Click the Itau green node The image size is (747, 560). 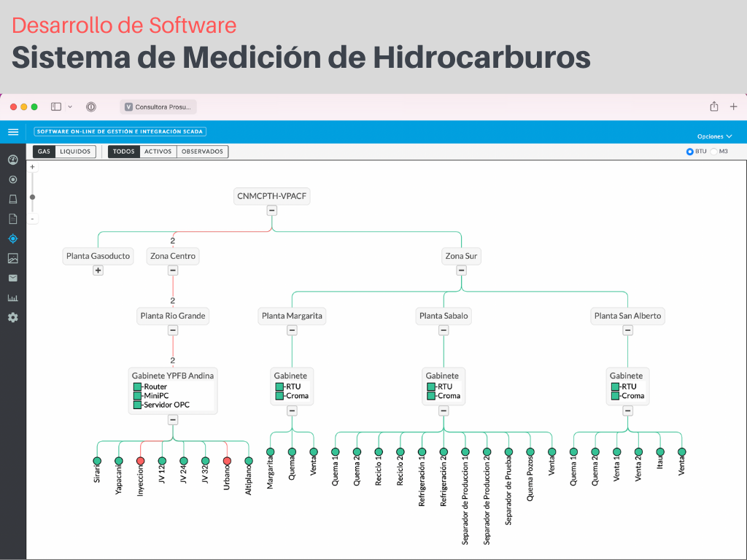point(659,452)
